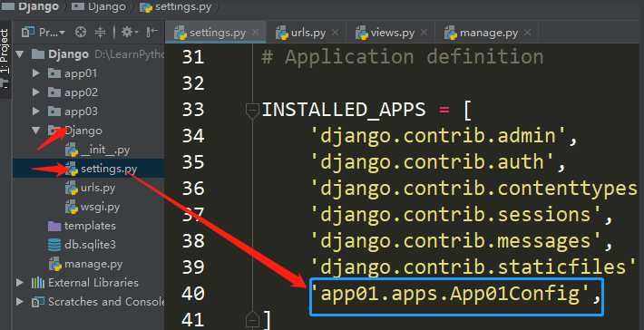Close the views.py tab
This screenshot has width=644, height=330.
pyautogui.click(x=424, y=33)
